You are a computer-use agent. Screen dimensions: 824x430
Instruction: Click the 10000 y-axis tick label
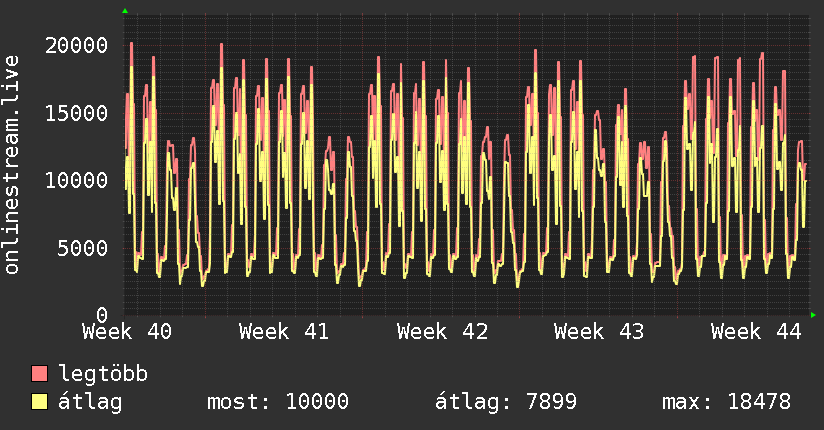point(77,180)
